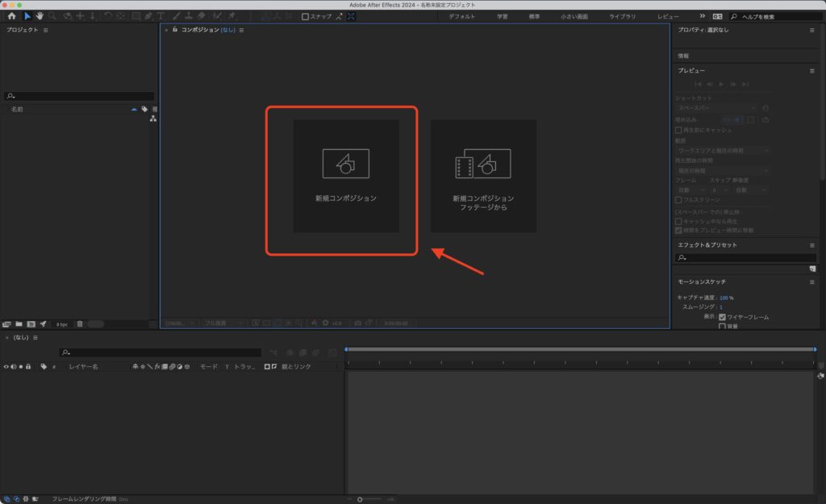
Task: Select the Type text tool
Action: click(x=161, y=16)
